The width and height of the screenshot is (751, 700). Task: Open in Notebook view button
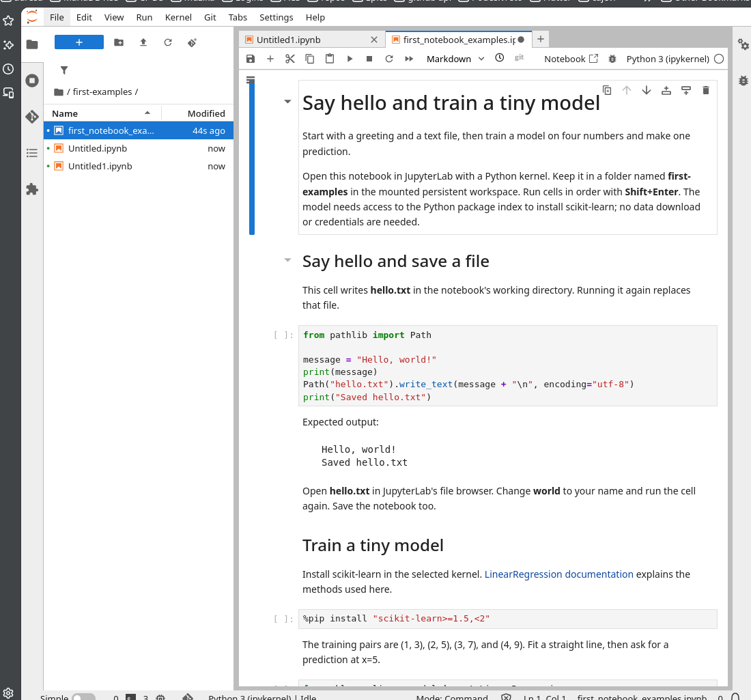pos(571,59)
